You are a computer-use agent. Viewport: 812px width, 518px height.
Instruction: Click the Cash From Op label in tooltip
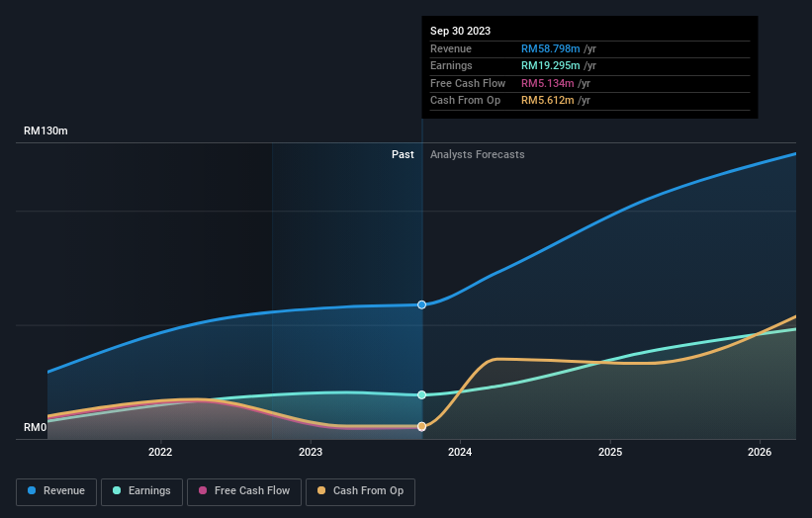pyautogui.click(x=465, y=101)
